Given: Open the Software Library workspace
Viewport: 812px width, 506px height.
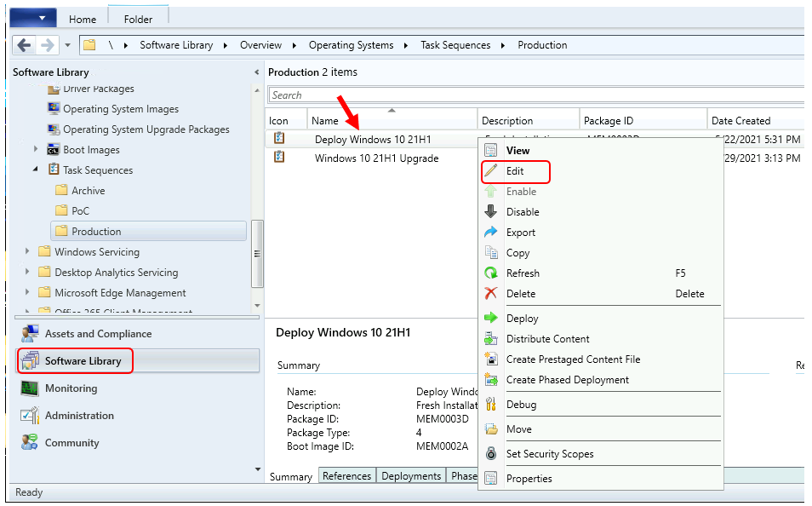Looking at the screenshot, I should pyautogui.click(x=138, y=361).
